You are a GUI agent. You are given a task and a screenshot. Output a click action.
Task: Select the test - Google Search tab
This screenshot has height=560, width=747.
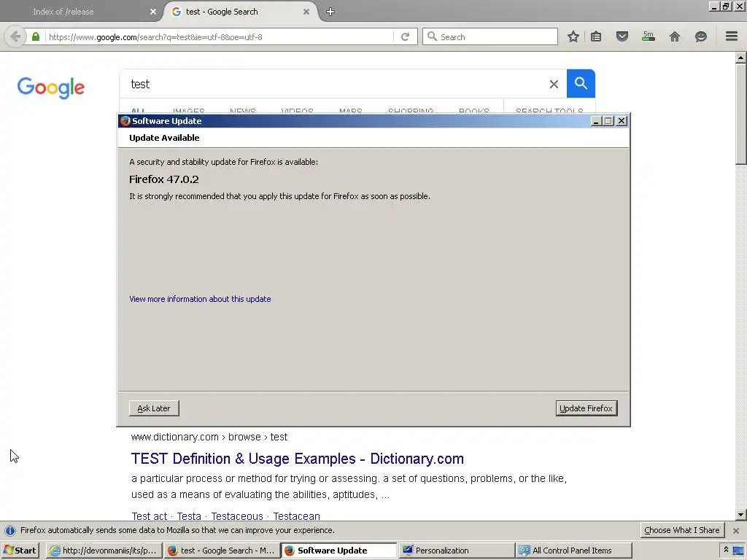click(241, 12)
